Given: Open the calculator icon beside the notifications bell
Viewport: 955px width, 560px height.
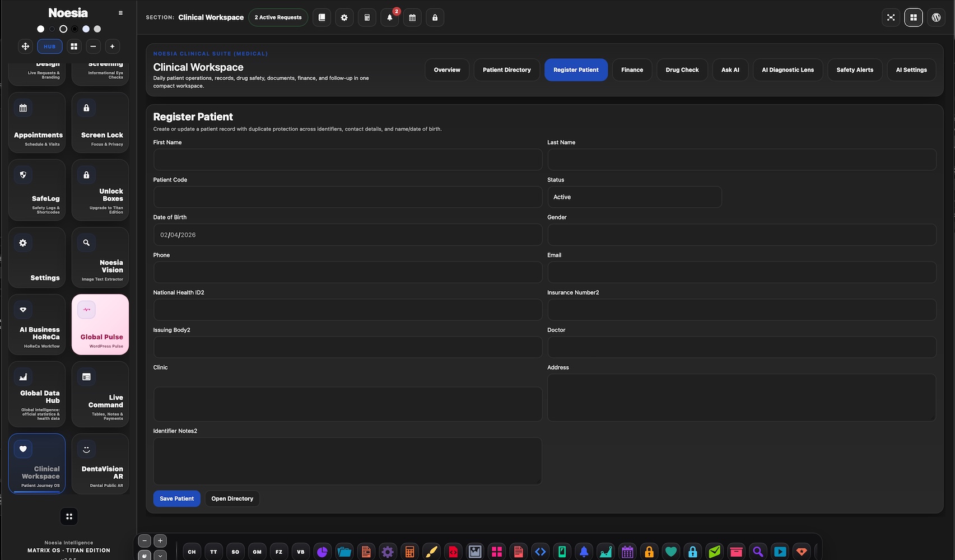Looking at the screenshot, I should coord(367,17).
